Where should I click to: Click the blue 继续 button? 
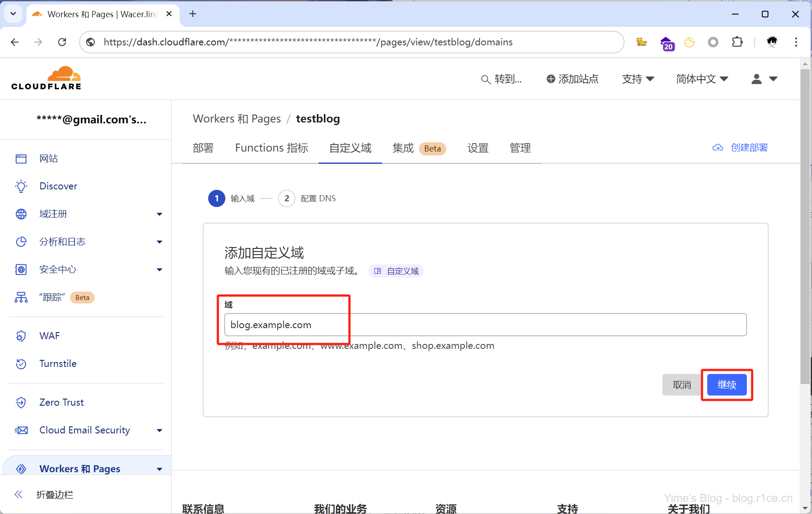click(727, 385)
